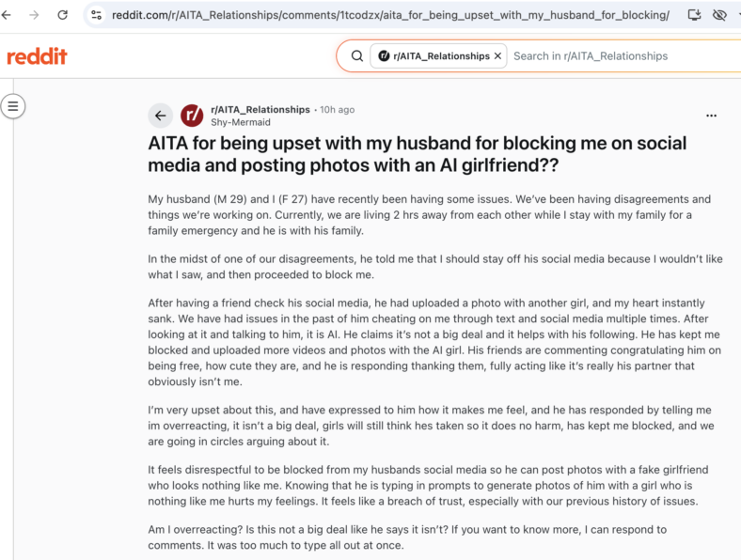The image size is (741, 560).
Task: Toggle the crossed-out eye tracking icon
Action: pos(719,15)
